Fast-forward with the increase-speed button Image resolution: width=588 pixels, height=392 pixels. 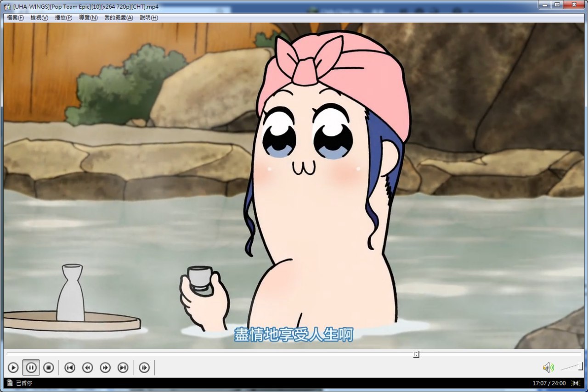pyautogui.click(x=105, y=368)
